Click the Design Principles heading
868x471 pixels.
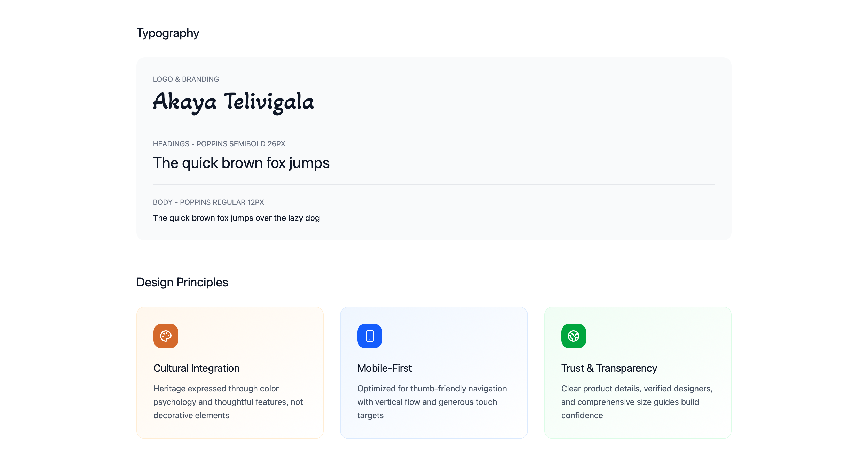click(x=182, y=282)
